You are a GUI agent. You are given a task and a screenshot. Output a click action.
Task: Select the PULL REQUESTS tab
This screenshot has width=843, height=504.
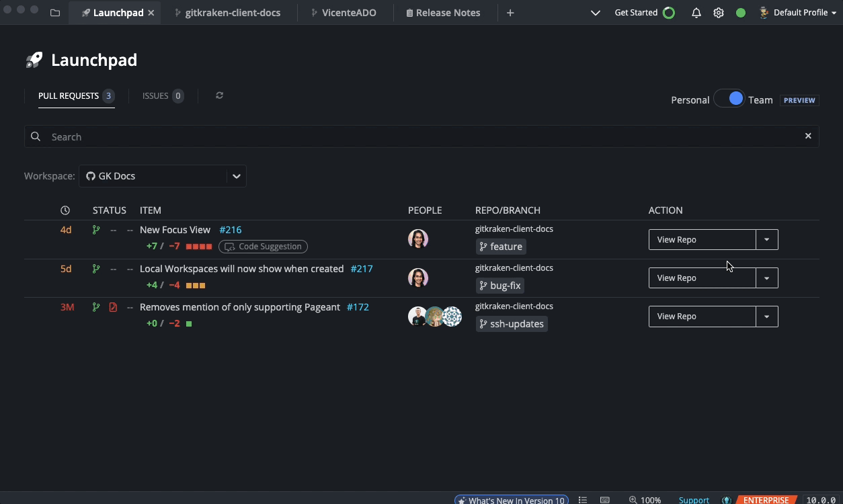(x=76, y=95)
